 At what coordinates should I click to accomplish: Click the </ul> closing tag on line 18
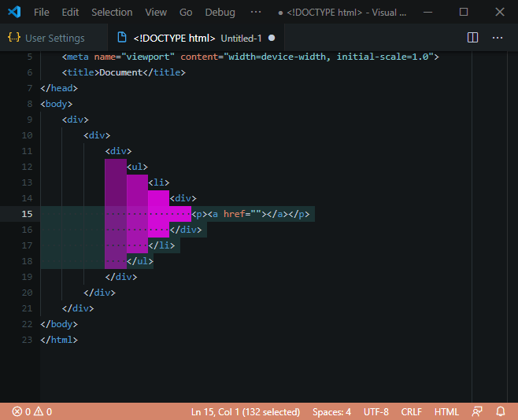pos(140,261)
